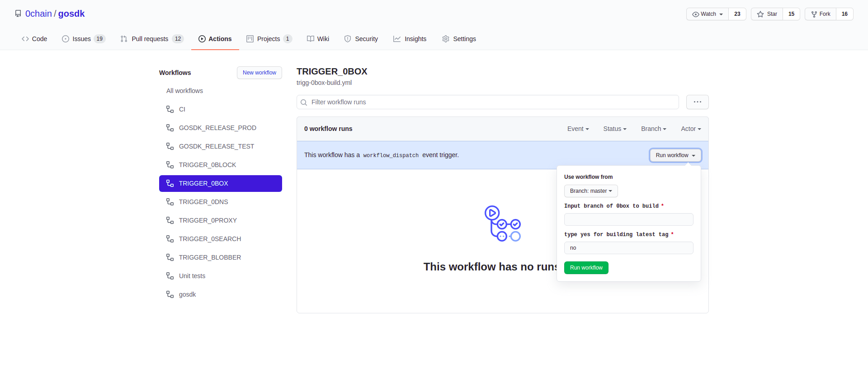868x377 pixels.
Task: Click the forks count 16
Action: click(x=844, y=14)
